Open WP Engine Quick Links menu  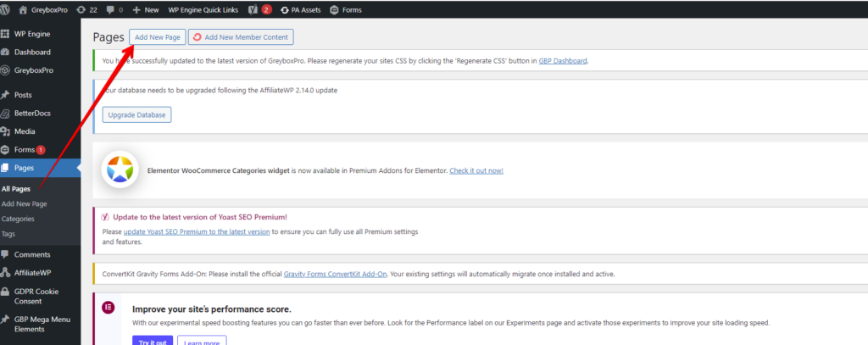tap(203, 10)
